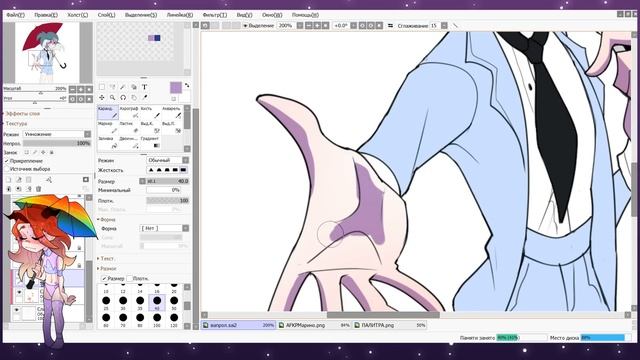Choose the Акварель watercolor brush

tap(172, 113)
